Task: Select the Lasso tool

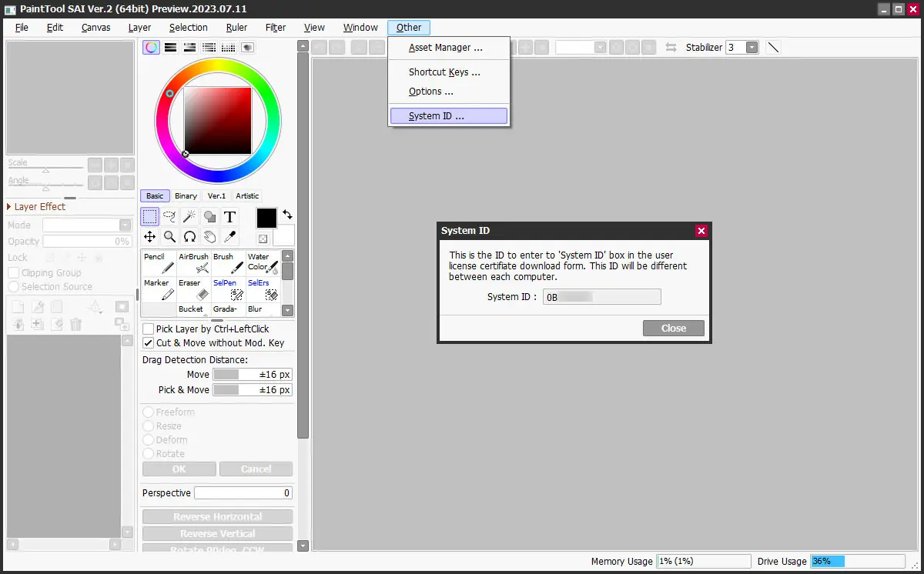Action: click(x=170, y=217)
